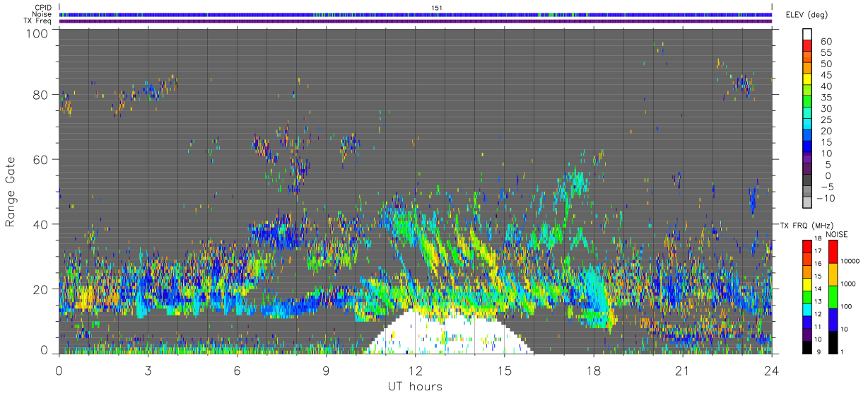Click the '−10' label on the ELEV scale
Screen dimensions: 868x401
tap(826, 198)
